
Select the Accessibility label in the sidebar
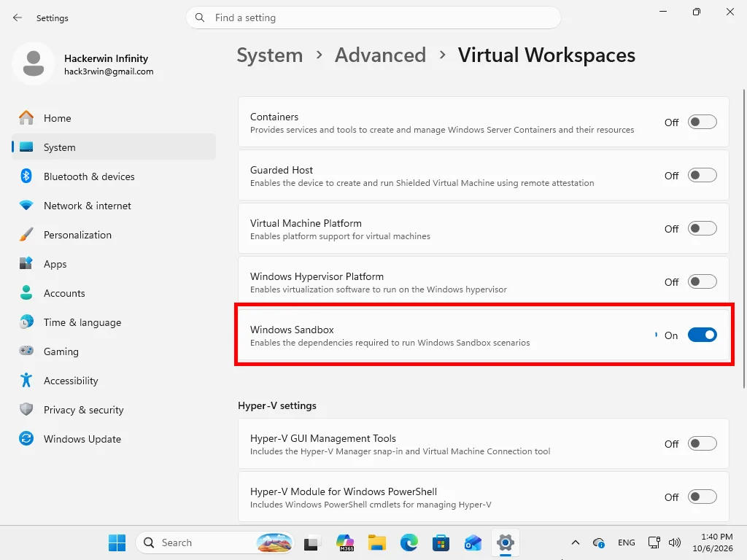pos(71,381)
